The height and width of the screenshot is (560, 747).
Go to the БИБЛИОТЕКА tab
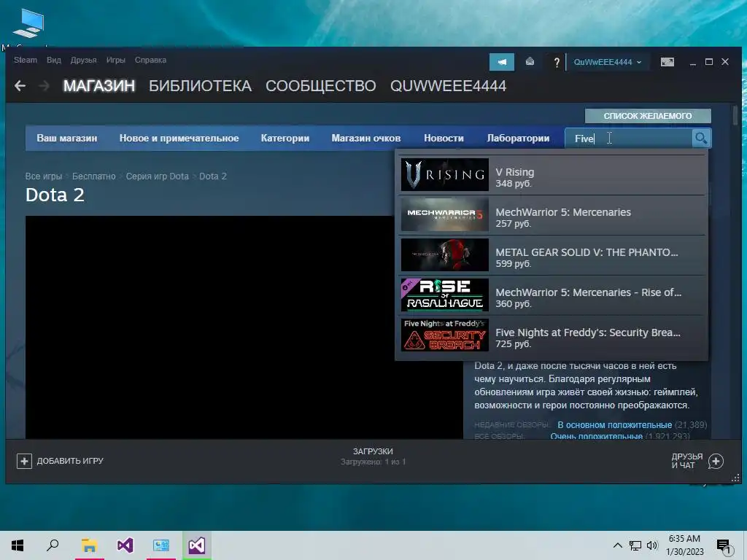click(x=200, y=86)
